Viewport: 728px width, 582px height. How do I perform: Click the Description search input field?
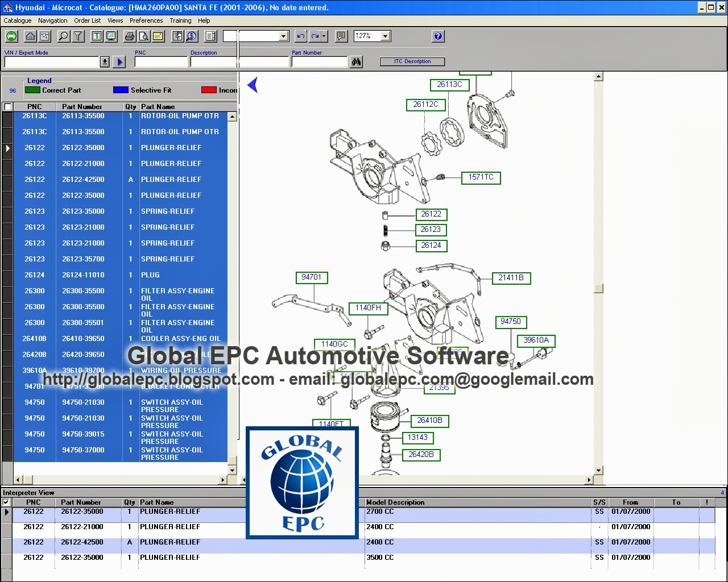coord(240,62)
